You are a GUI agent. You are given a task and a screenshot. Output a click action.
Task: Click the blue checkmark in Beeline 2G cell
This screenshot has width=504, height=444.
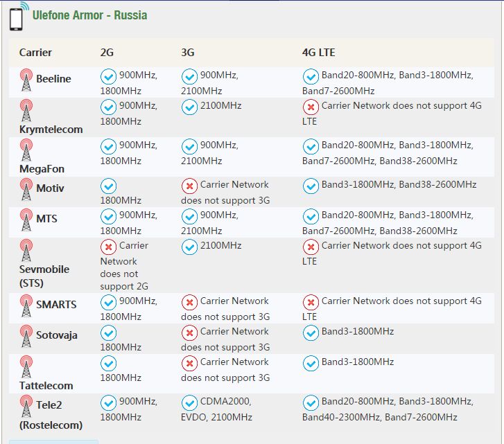[108, 77]
